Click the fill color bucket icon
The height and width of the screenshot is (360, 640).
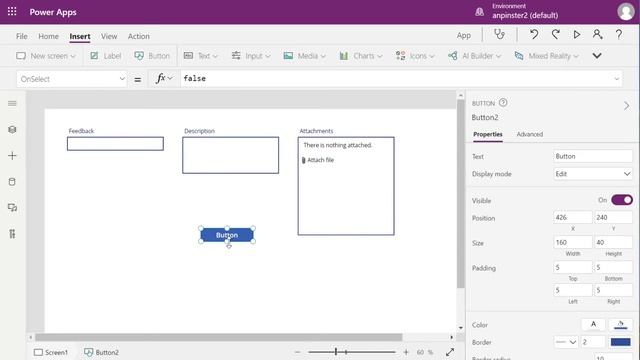click(620, 324)
